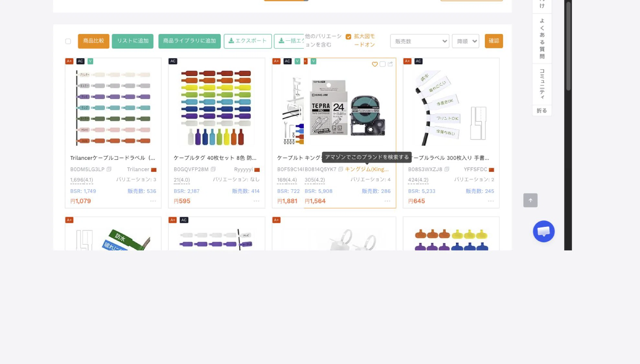Open the more options dots on ¥1,079 card
This screenshot has height=364, width=640.
click(153, 201)
